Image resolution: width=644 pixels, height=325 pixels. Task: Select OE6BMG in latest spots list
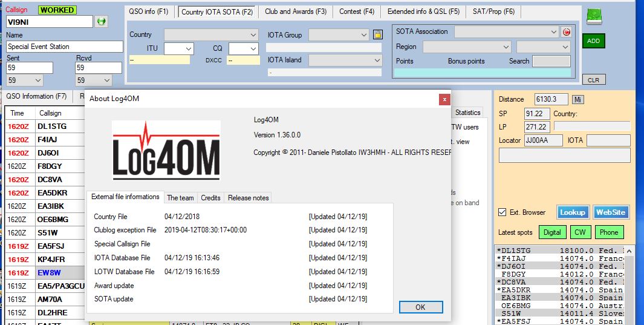click(560, 306)
